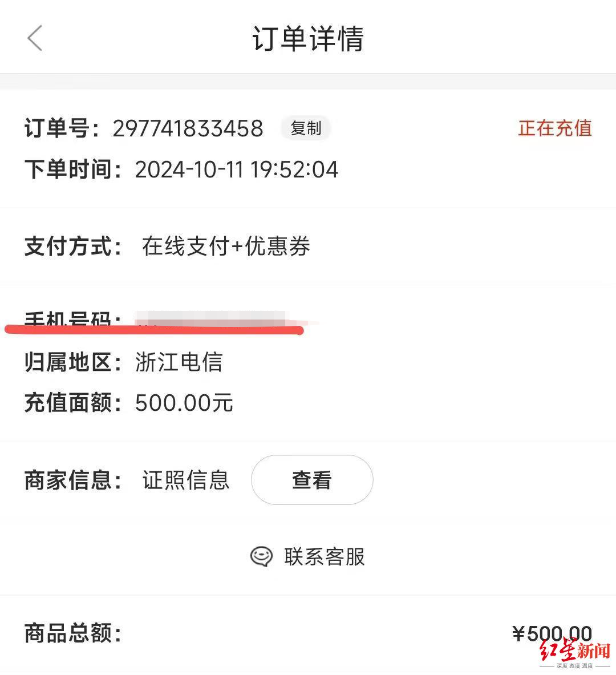Copy the order number with 复制

pyautogui.click(x=306, y=128)
